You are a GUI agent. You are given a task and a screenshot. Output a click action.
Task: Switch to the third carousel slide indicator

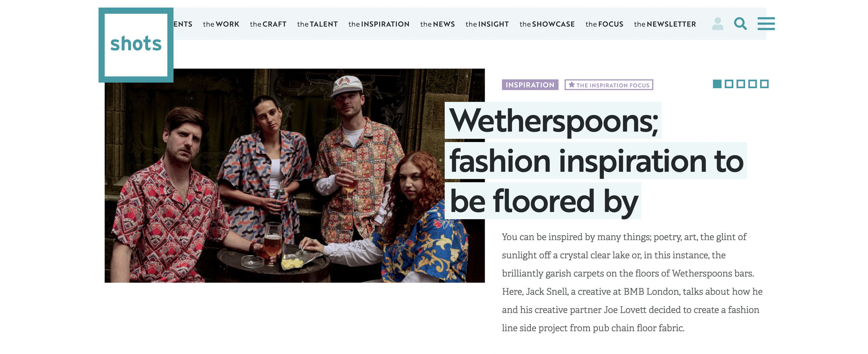click(741, 84)
